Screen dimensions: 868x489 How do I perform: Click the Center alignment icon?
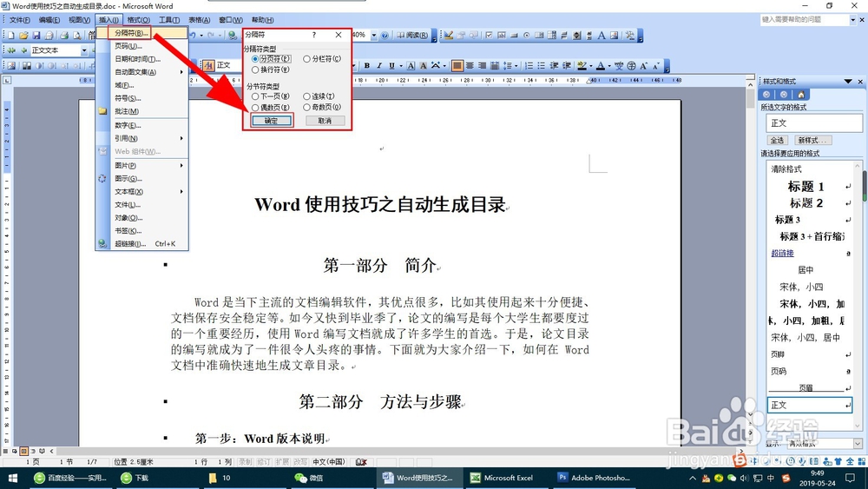click(x=470, y=65)
